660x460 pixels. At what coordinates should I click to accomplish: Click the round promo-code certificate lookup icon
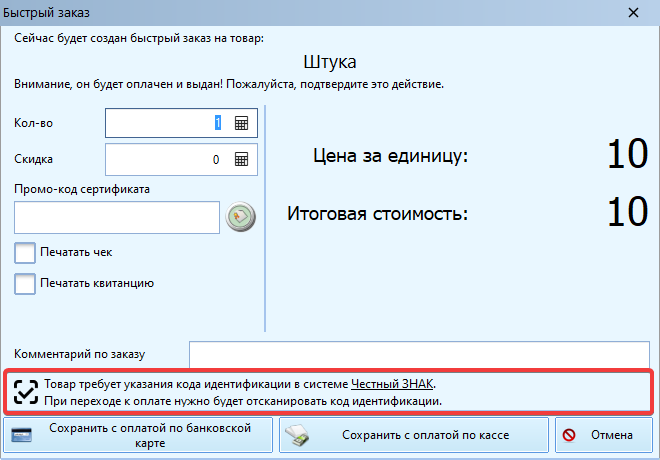240,217
